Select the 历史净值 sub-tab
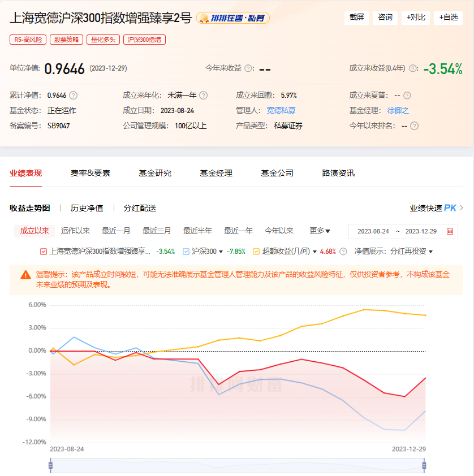 point(87,208)
